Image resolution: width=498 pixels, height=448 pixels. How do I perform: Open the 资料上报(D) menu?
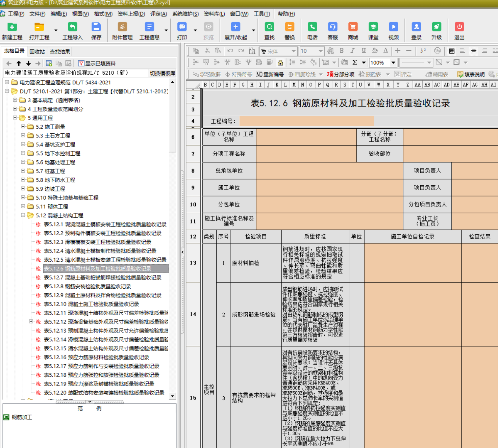(x=131, y=14)
